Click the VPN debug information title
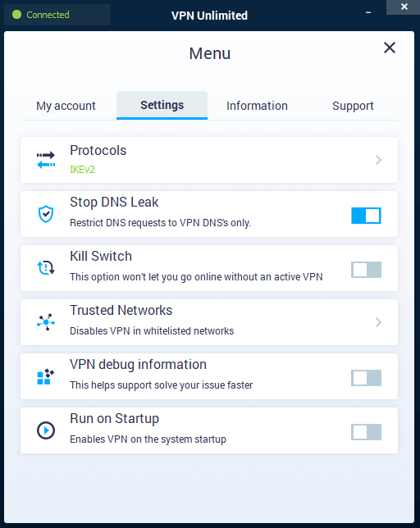This screenshot has height=528, width=420. (138, 365)
